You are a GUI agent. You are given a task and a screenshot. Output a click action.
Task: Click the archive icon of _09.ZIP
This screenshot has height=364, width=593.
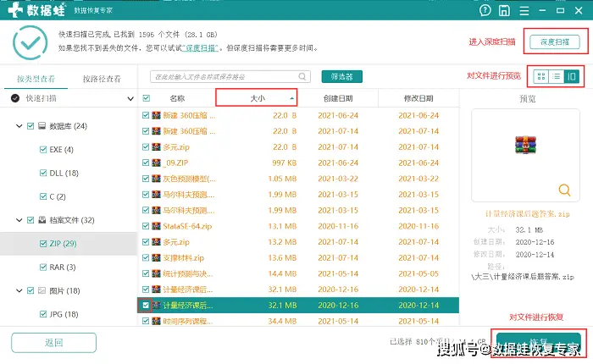pyautogui.click(x=156, y=163)
